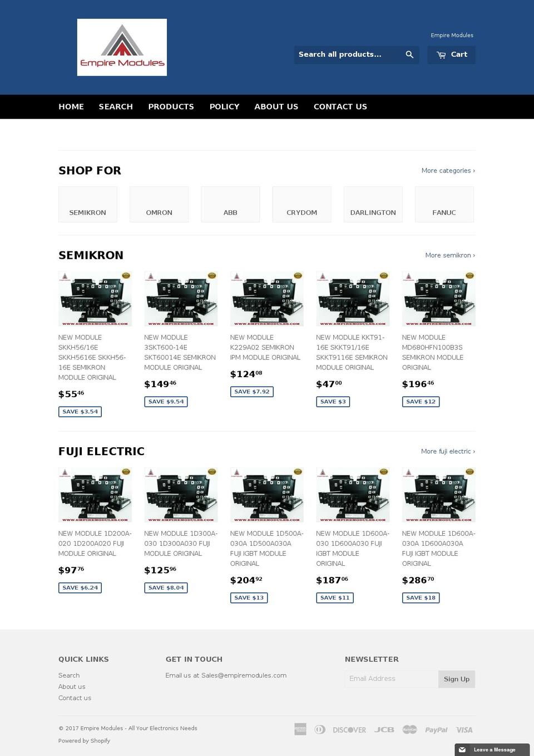Open More semikron listings

(450, 255)
